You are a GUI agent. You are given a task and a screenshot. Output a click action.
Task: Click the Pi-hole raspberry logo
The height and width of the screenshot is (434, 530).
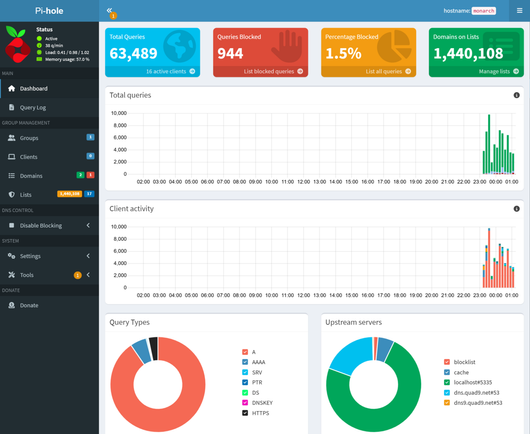(17, 44)
